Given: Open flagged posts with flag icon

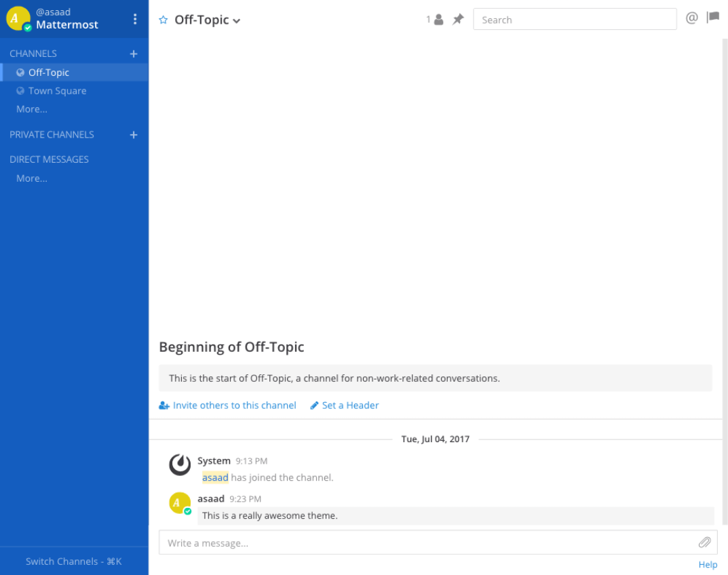Looking at the screenshot, I should 712,18.
